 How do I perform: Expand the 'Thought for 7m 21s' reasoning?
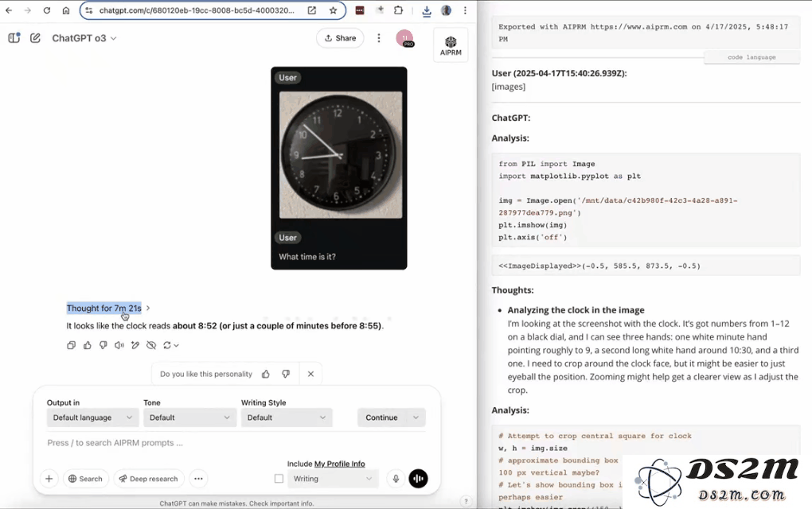point(108,309)
